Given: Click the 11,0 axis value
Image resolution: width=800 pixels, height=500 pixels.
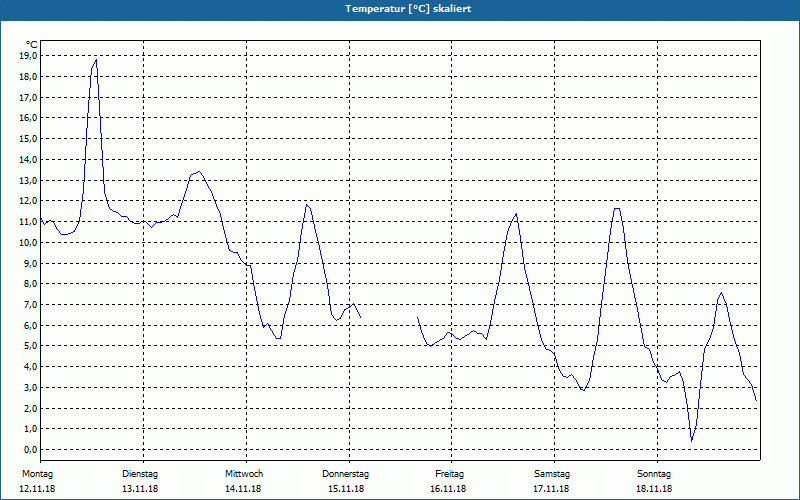Looking at the screenshot, I should pyautogui.click(x=28, y=221).
